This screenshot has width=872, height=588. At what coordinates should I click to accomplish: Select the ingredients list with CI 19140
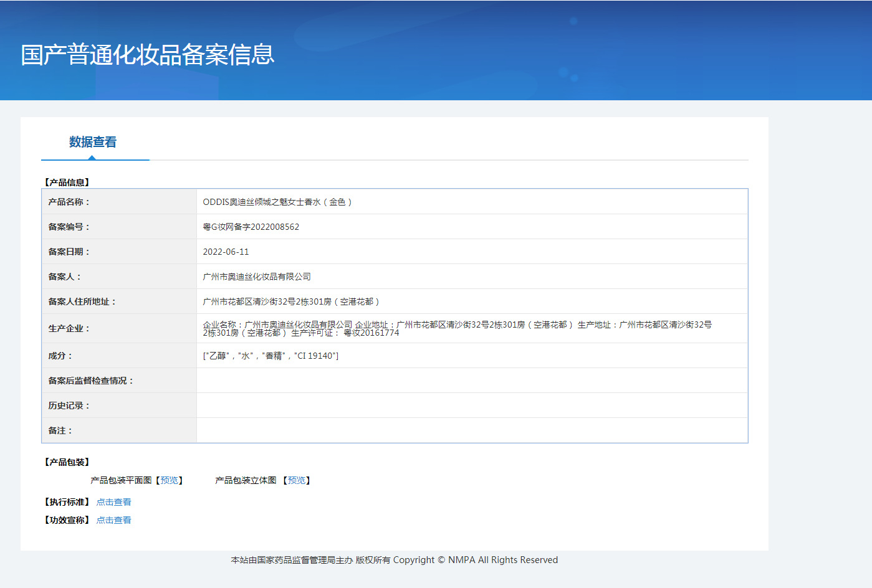[x=271, y=356]
